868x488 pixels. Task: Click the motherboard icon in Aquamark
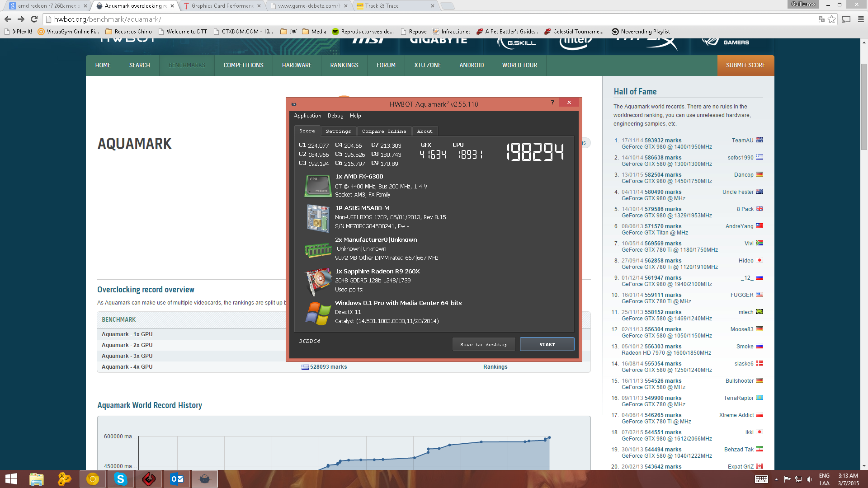coord(318,218)
